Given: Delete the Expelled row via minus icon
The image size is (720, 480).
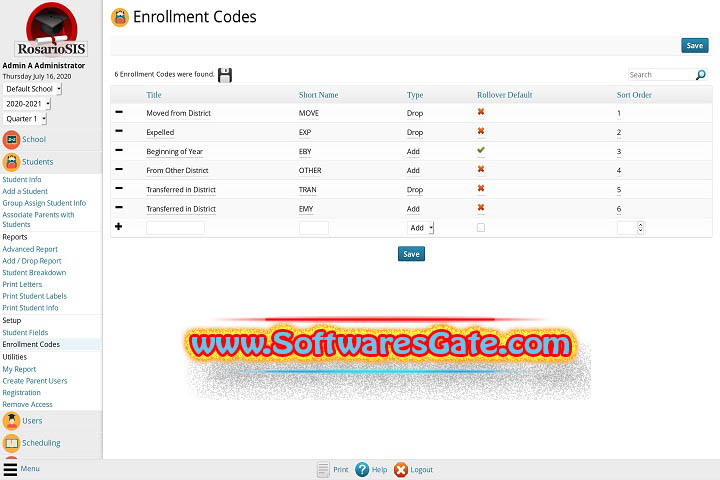Looking at the screenshot, I should [x=119, y=131].
